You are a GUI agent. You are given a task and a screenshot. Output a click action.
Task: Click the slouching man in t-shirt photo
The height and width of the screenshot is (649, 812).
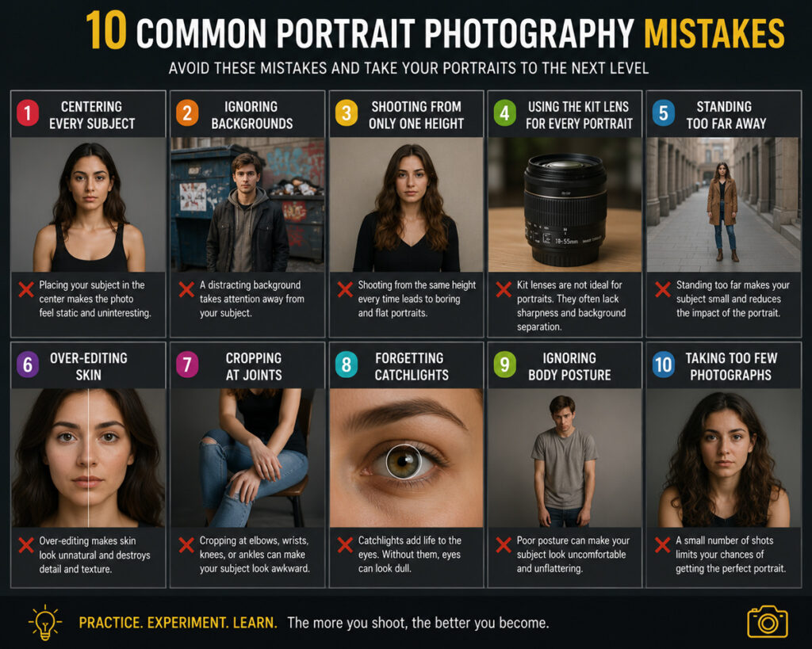pos(565,458)
